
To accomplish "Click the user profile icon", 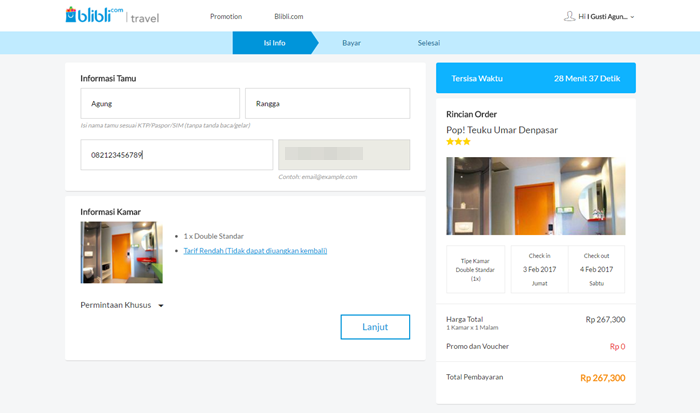I will [570, 16].
